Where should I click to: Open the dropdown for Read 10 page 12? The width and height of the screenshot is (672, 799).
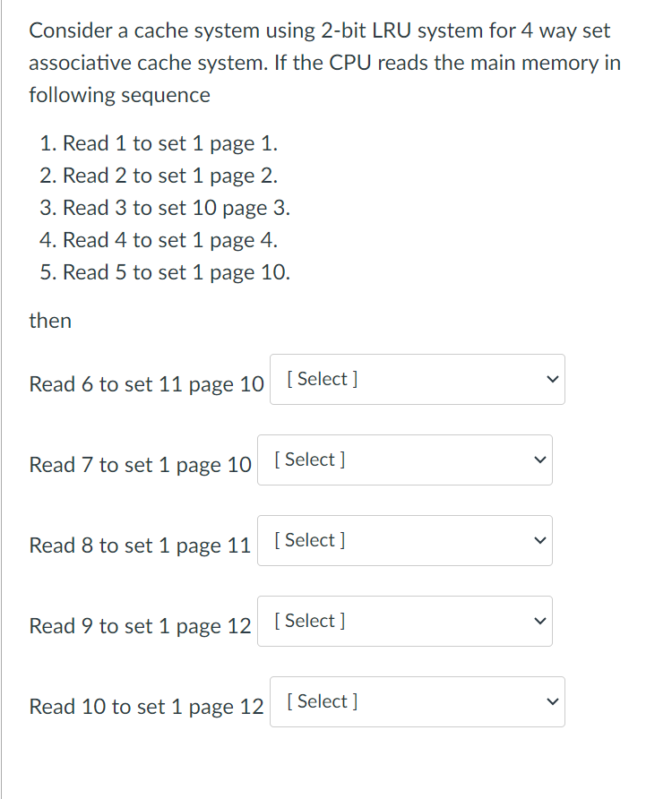click(417, 701)
